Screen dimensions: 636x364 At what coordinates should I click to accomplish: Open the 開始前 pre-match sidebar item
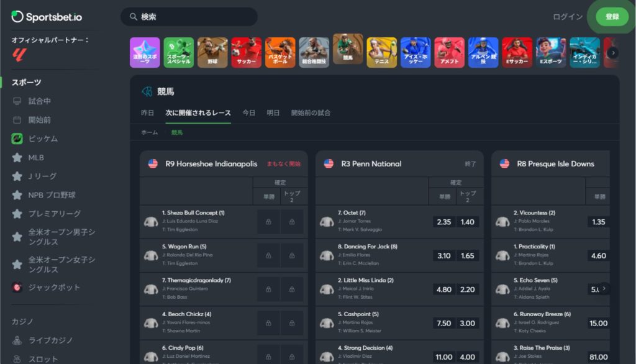(39, 120)
